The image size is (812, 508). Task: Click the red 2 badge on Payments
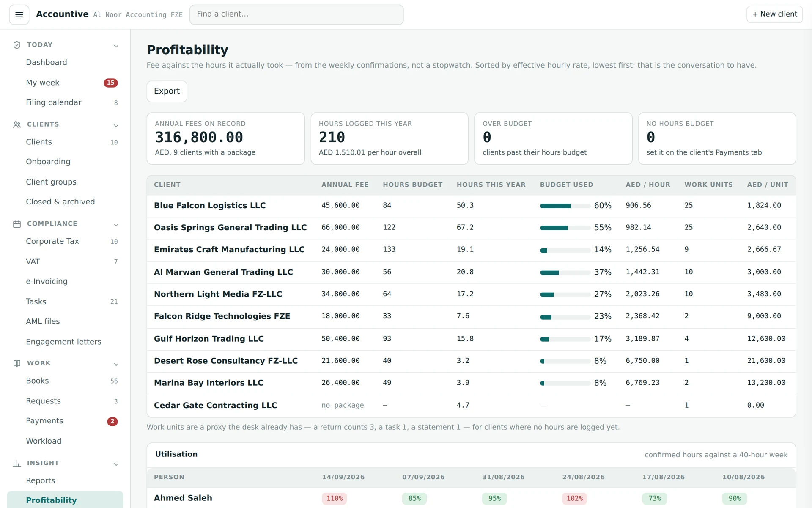[x=112, y=421]
